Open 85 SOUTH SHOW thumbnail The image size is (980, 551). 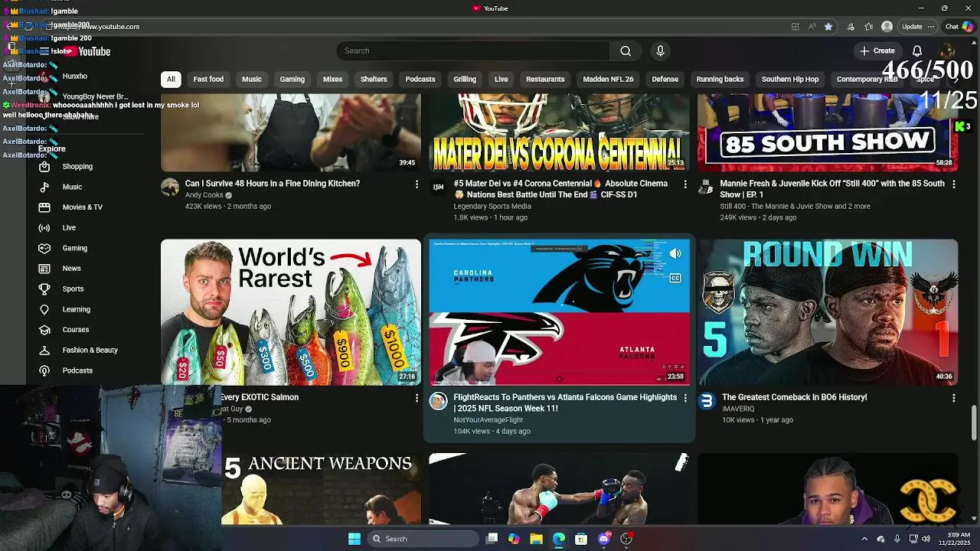coord(828,132)
